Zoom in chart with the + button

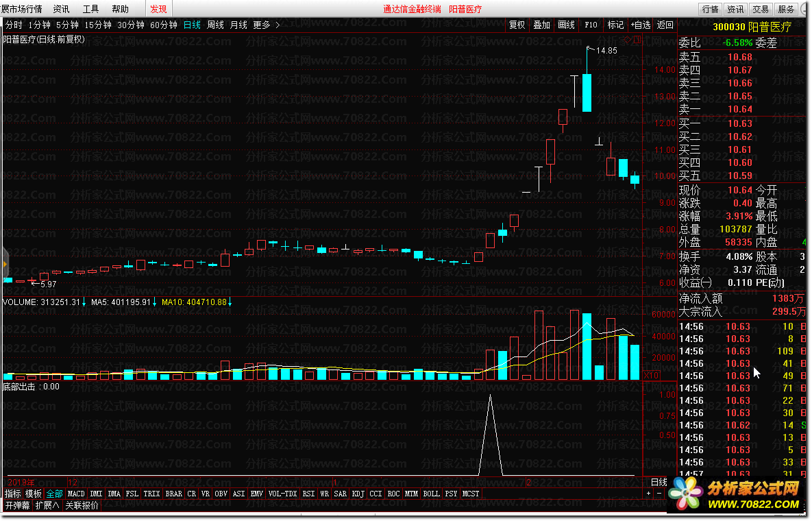[648, 494]
